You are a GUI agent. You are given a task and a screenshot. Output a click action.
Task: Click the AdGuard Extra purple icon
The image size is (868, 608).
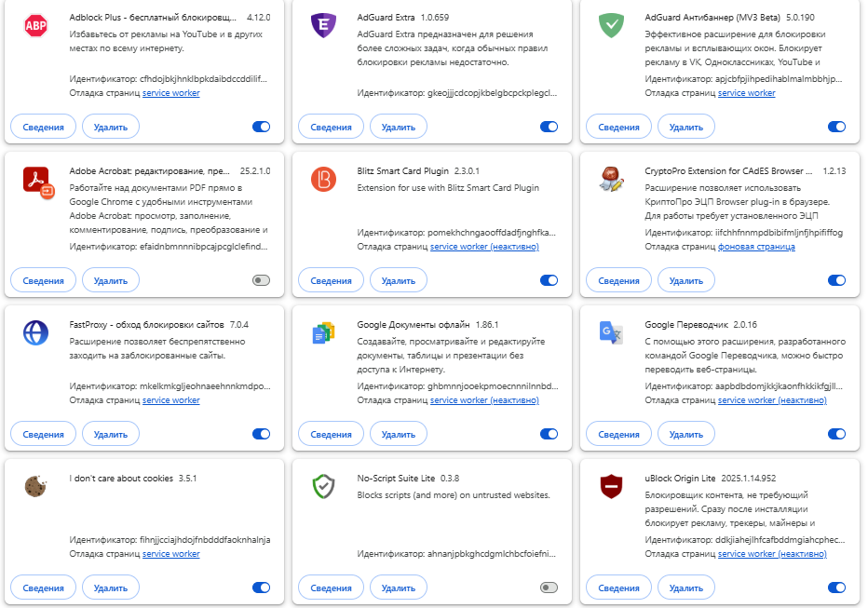click(323, 26)
